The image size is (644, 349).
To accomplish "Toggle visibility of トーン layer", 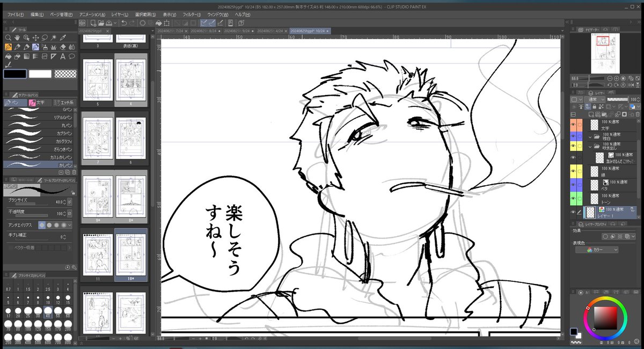I will [x=573, y=198].
